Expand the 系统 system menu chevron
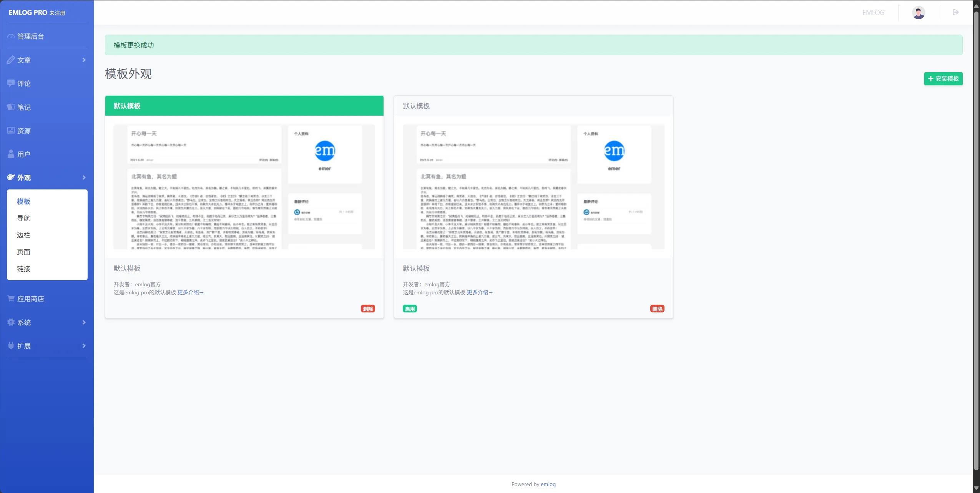This screenshot has height=493, width=980. click(x=84, y=322)
